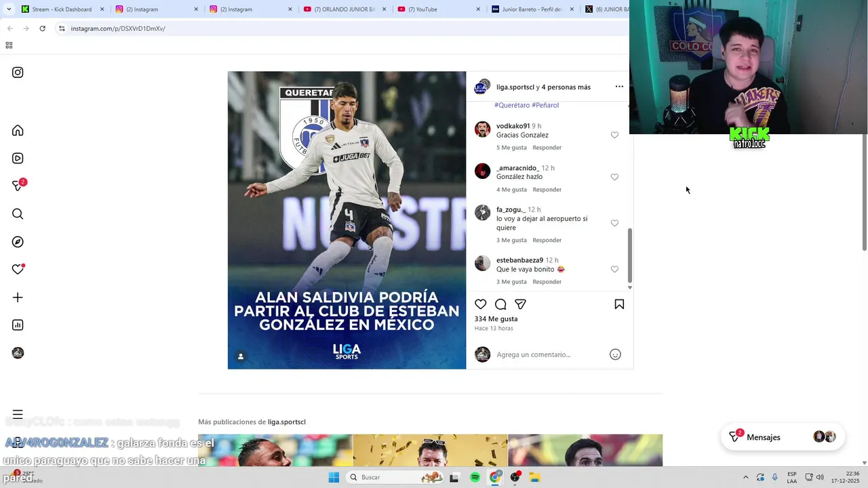This screenshot has width=868, height=488.
Task: Open emoji picker in comment box
Action: click(615, 354)
